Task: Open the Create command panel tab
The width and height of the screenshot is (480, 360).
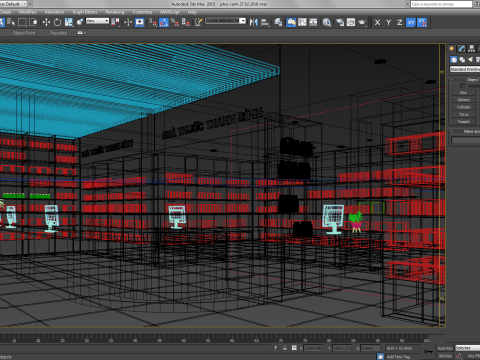Action: pos(452,49)
